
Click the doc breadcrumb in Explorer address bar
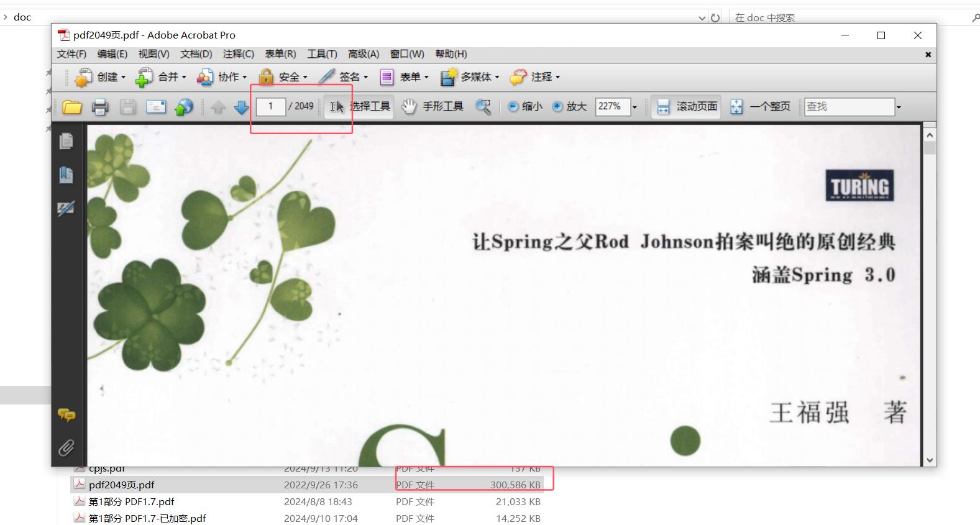22,17
